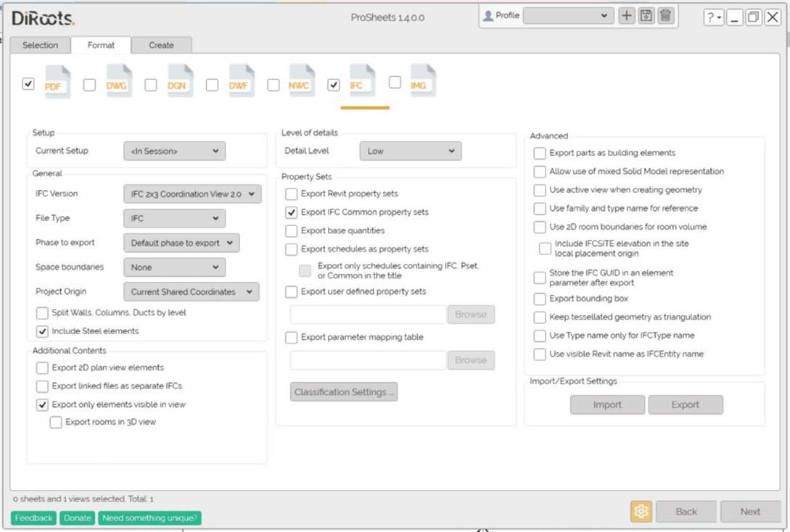Uncheck Export only elements visible in view
The width and height of the screenshot is (790, 532).
point(42,404)
